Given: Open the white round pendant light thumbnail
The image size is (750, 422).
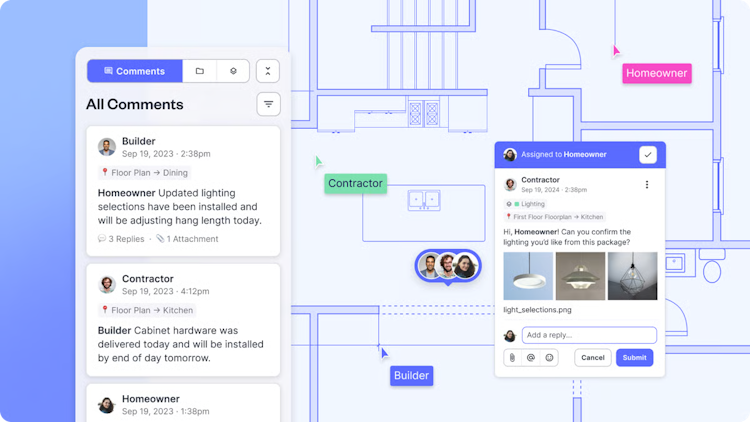Looking at the screenshot, I should pyautogui.click(x=528, y=276).
